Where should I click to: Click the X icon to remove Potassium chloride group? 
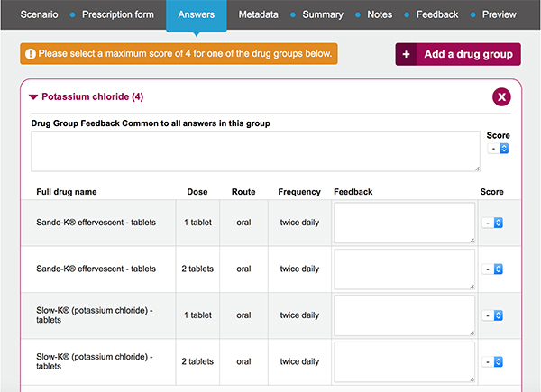pos(502,97)
